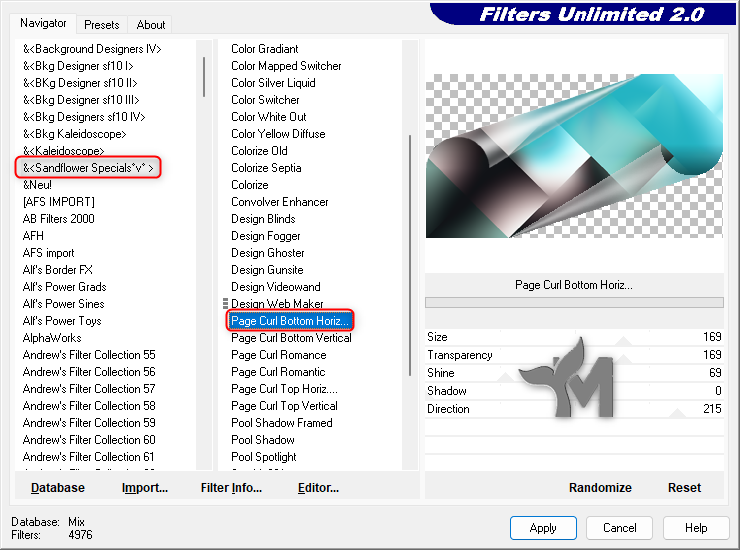The height and width of the screenshot is (550, 740).
Task: Choose the Design Blinds filter
Action: [x=263, y=219]
